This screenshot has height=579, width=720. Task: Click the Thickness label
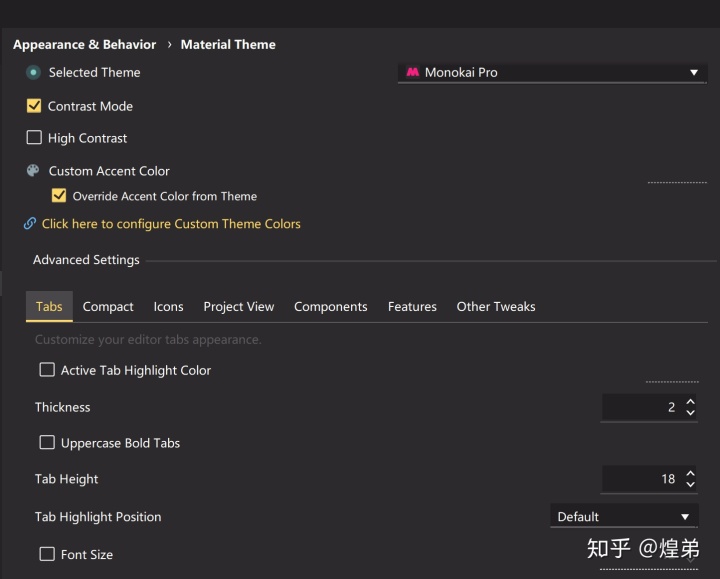coord(62,407)
